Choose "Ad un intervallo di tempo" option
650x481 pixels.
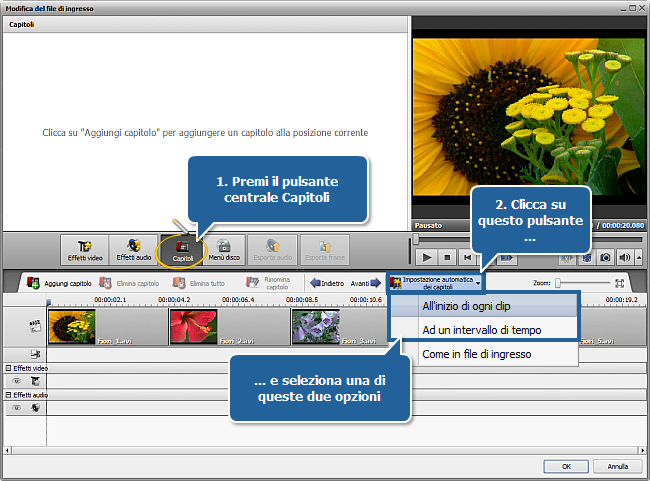click(x=484, y=329)
